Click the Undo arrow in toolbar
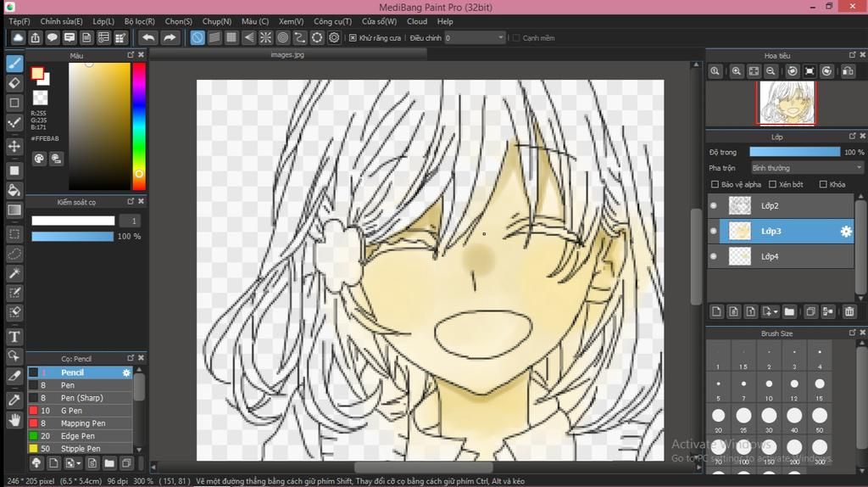 (x=147, y=37)
